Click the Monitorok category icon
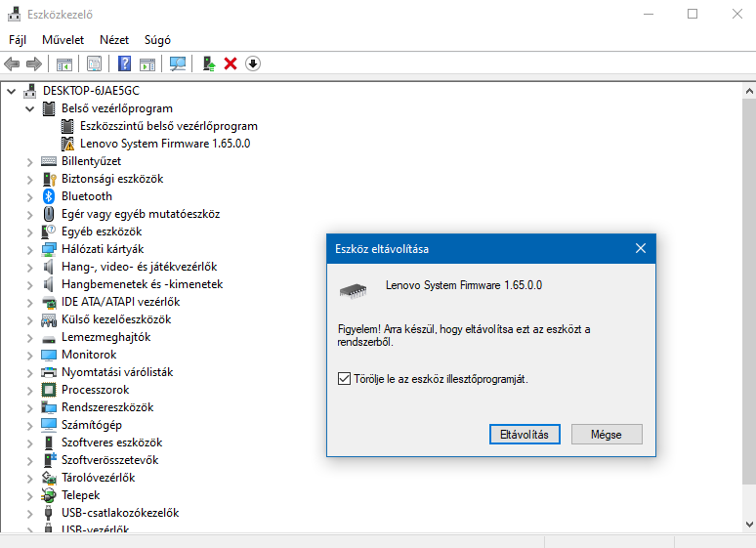 tap(49, 355)
